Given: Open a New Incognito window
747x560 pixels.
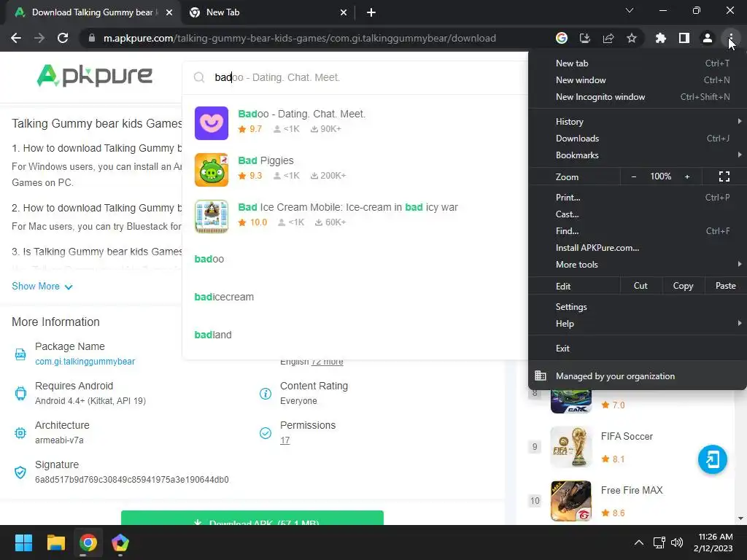Looking at the screenshot, I should point(638,97).
